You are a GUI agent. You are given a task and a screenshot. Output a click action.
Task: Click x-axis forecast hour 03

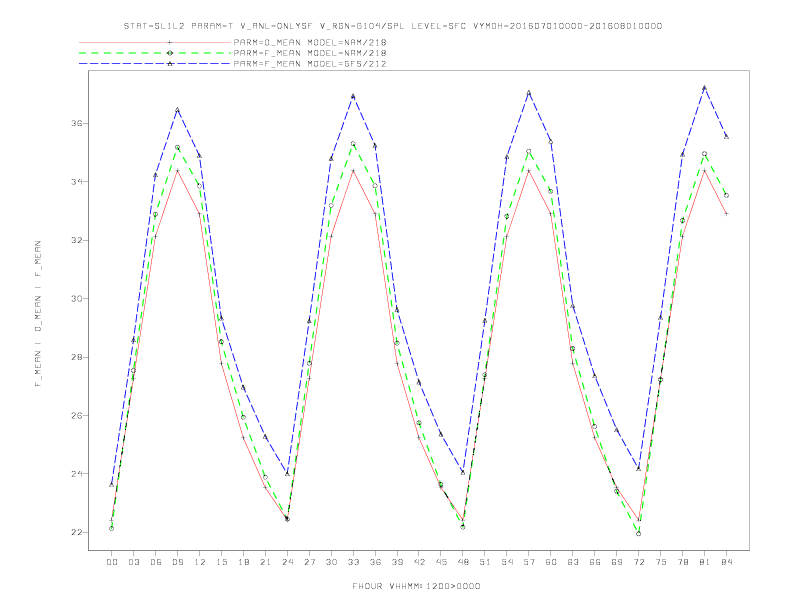133,562
